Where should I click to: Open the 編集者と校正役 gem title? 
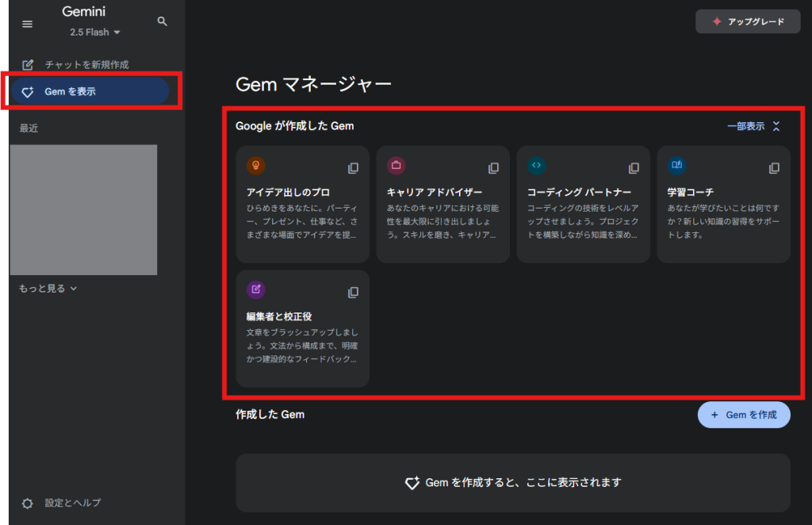279,316
